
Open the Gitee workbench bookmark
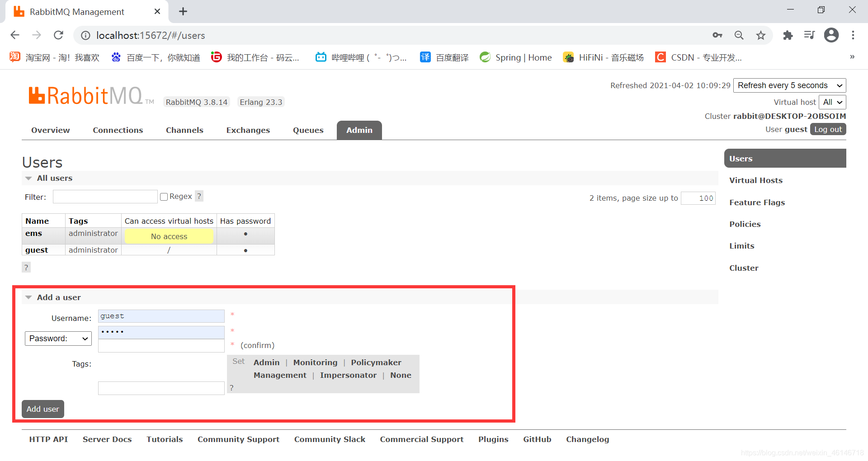(x=255, y=57)
